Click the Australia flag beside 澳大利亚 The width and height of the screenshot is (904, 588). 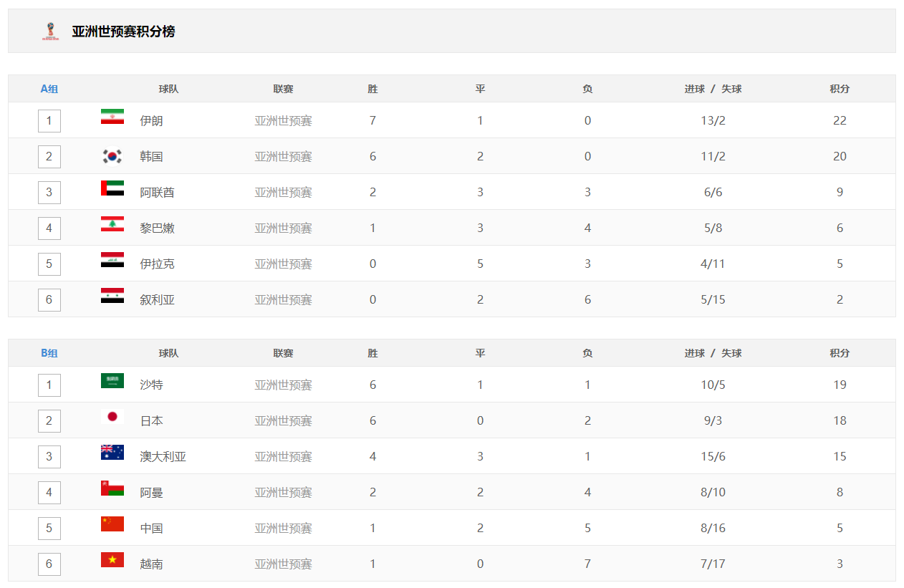point(112,453)
